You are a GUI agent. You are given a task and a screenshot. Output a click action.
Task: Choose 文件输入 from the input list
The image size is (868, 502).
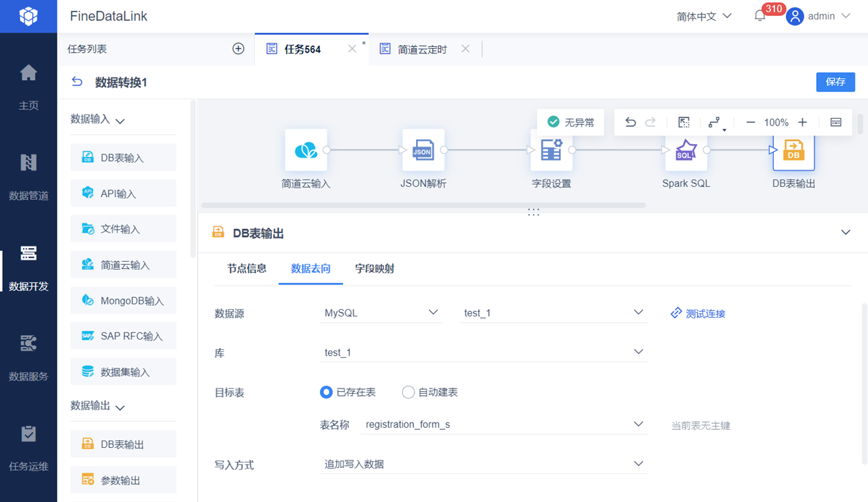point(124,229)
